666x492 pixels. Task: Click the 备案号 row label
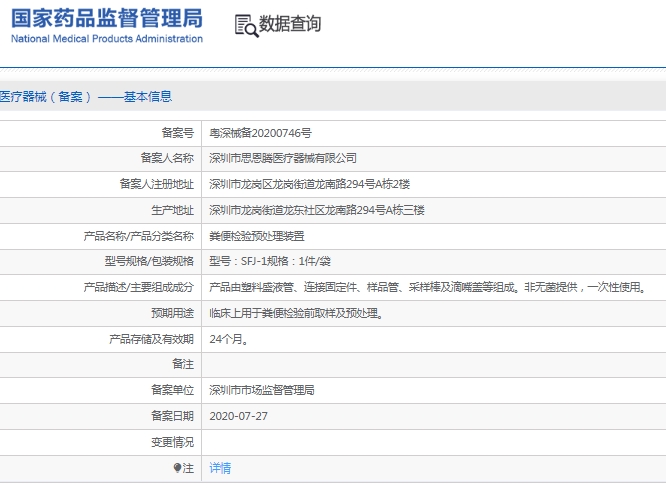click(x=178, y=133)
